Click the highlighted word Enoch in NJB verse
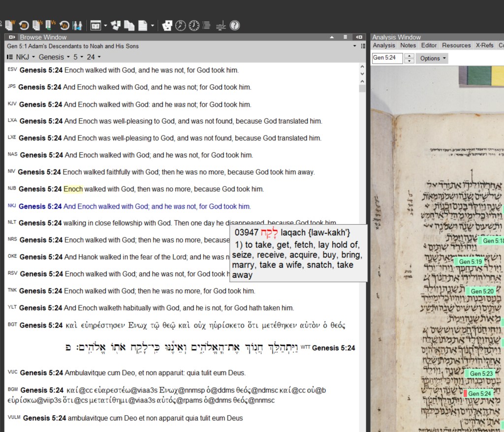This screenshot has width=504, height=432. 73,189
